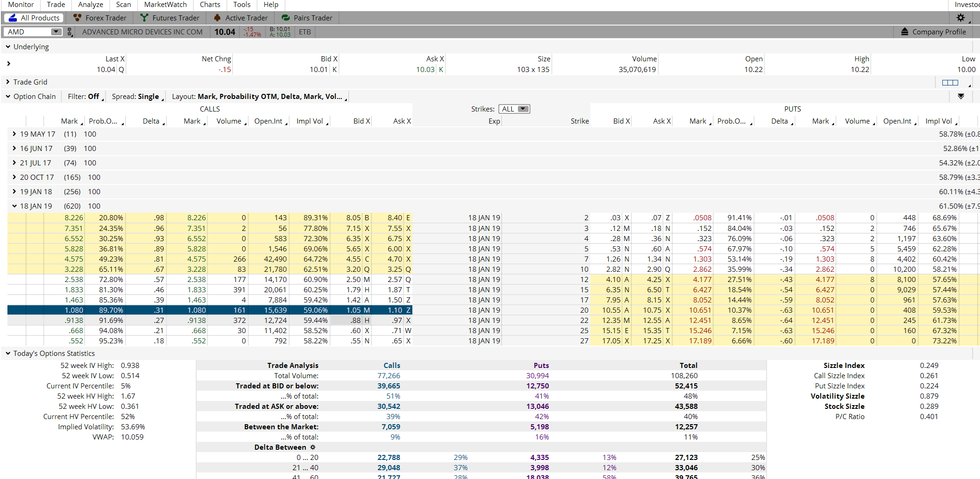Collapse the 18 JAN 19 expiration

tap(14, 206)
